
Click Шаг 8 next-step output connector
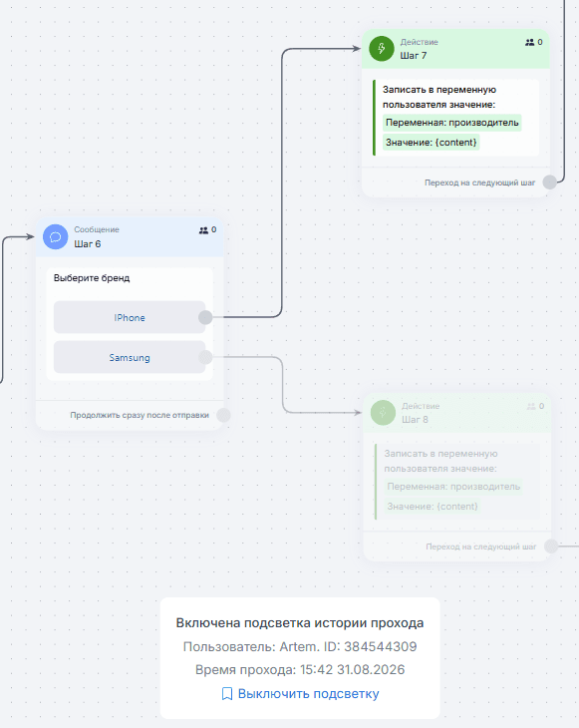click(551, 546)
